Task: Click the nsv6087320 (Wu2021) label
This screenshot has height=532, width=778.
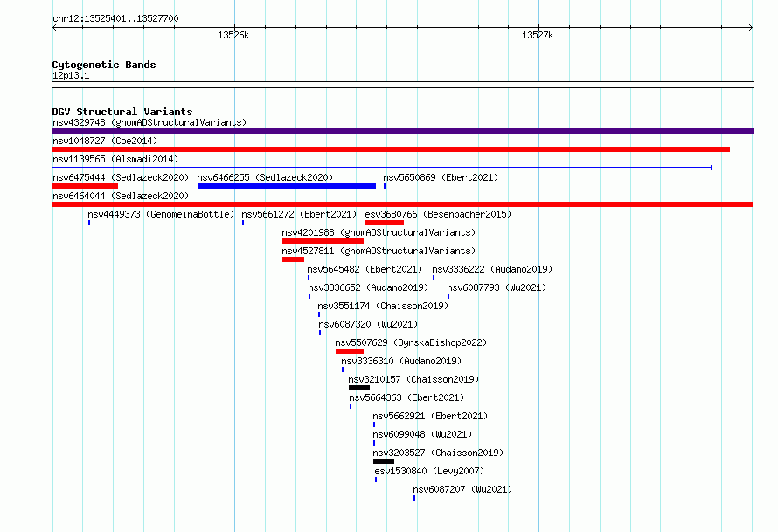Action: (x=368, y=324)
